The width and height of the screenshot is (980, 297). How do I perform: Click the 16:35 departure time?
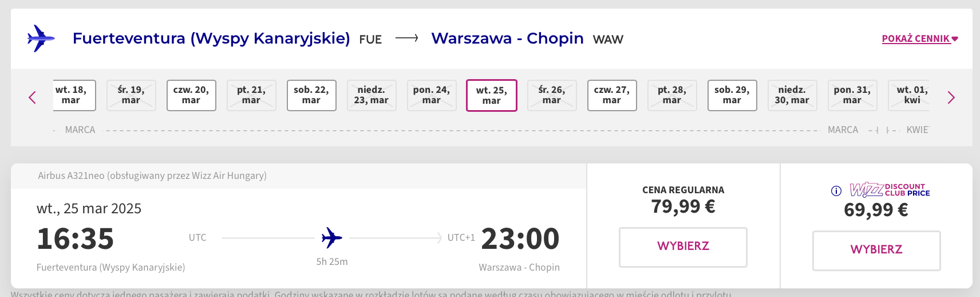[76, 239]
